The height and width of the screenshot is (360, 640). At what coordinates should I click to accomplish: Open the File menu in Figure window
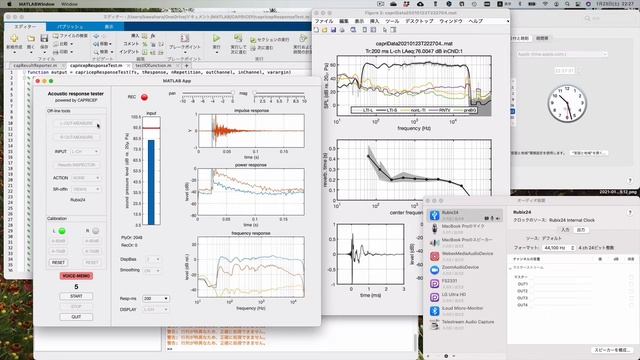(324, 21)
